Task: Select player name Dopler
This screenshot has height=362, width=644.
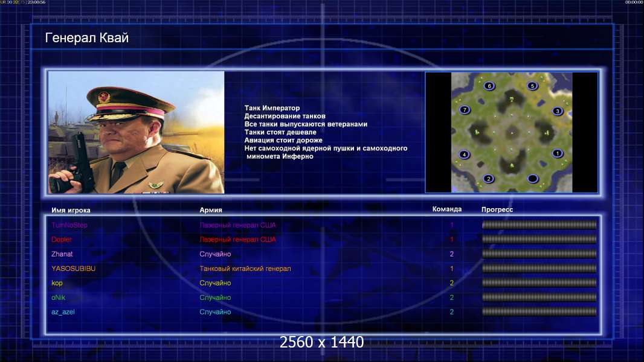Action: 61,240
